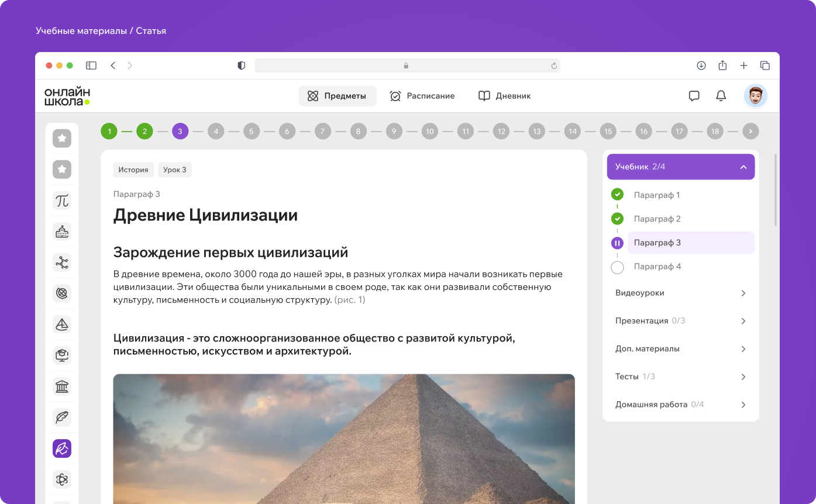Click the green checkmark beside Параграф 1
The width and height of the screenshot is (816, 504).
(x=617, y=195)
